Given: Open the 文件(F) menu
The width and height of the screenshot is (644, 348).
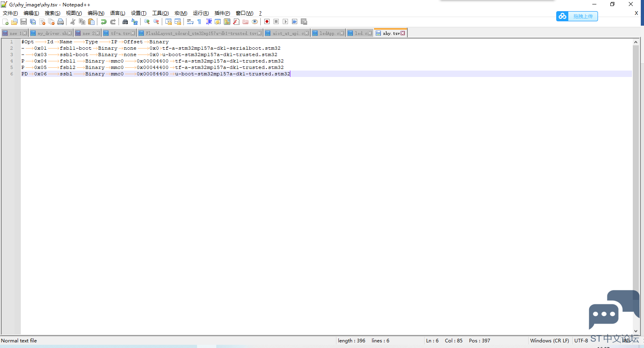Looking at the screenshot, I should pyautogui.click(x=10, y=13).
